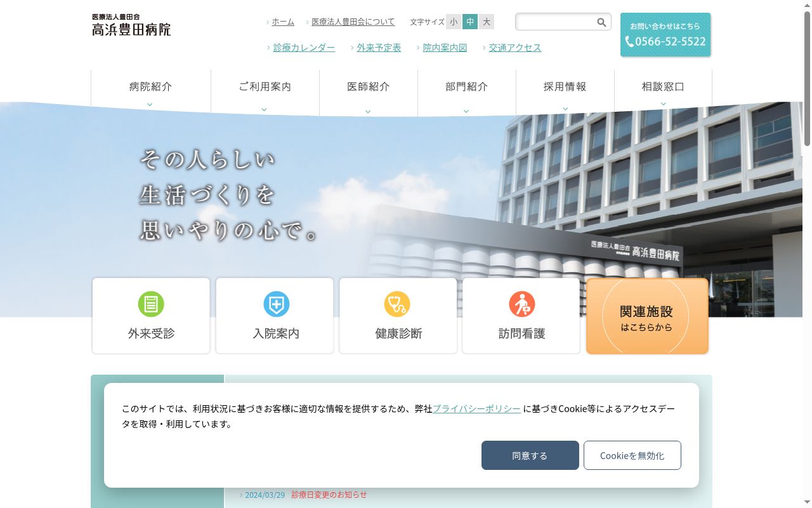Expand the chevron under 相談窓口
Screen dimensions: 812x508
pyautogui.click(x=664, y=104)
